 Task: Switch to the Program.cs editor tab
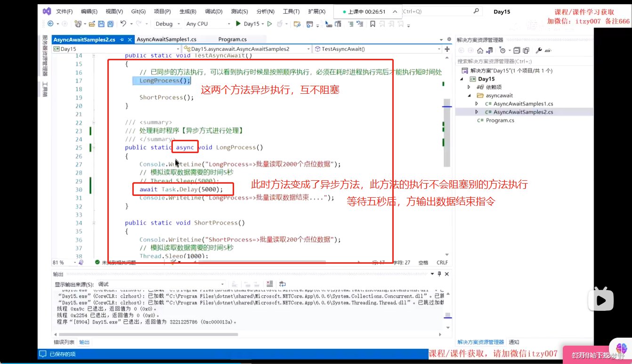click(x=233, y=40)
